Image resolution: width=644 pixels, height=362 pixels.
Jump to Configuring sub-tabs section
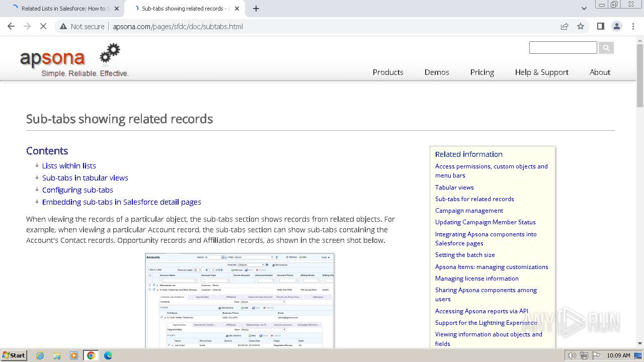click(x=77, y=190)
